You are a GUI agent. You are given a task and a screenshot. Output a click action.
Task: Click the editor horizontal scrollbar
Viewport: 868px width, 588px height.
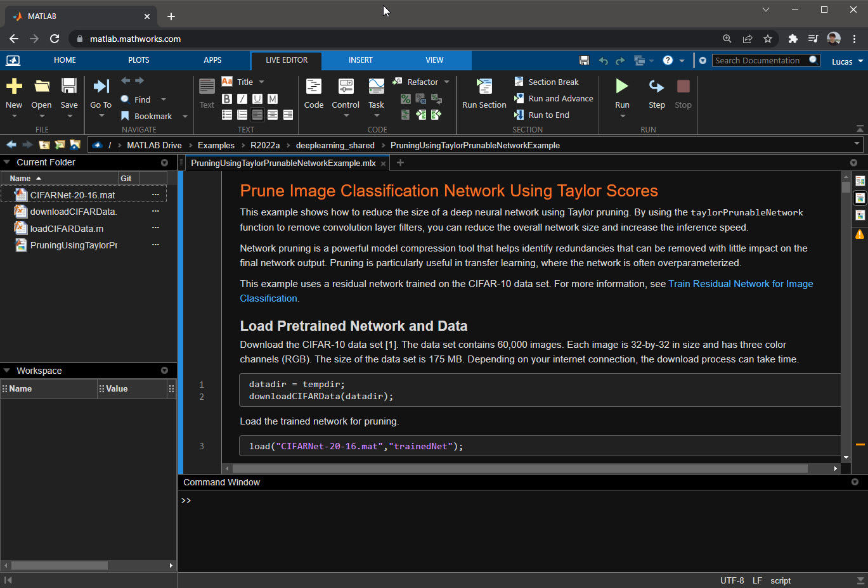(520, 469)
